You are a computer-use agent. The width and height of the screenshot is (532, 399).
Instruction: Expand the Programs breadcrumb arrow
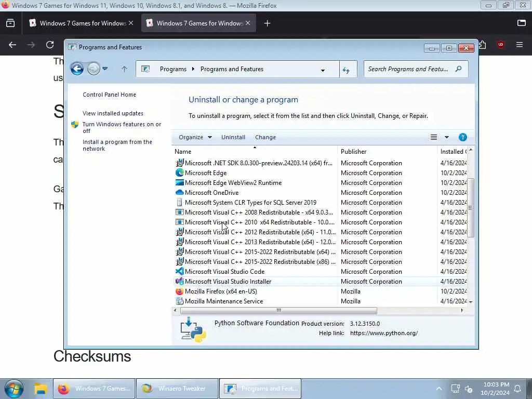[193, 69]
